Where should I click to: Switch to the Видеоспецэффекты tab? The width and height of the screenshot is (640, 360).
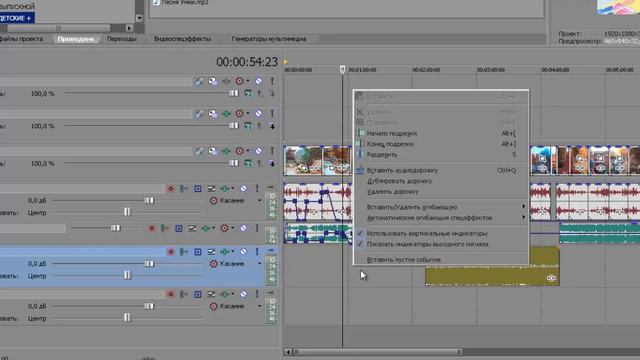[x=182, y=39]
